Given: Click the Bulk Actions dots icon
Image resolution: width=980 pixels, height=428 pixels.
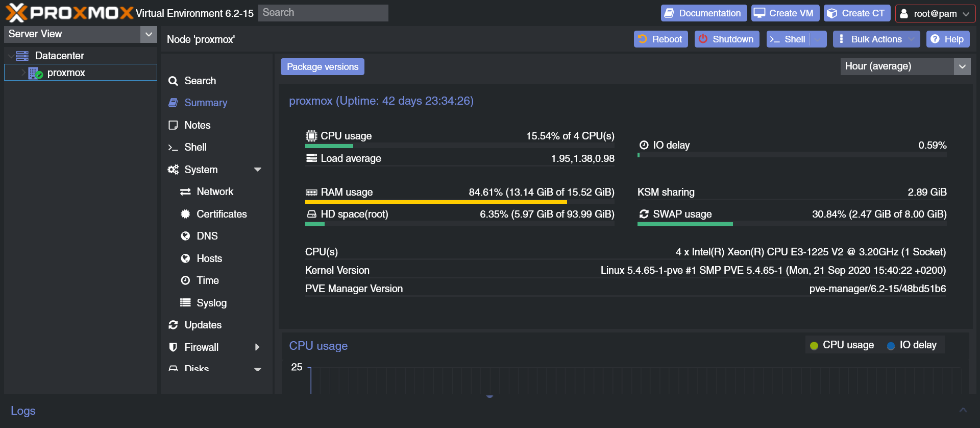Looking at the screenshot, I should click(x=841, y=39).
